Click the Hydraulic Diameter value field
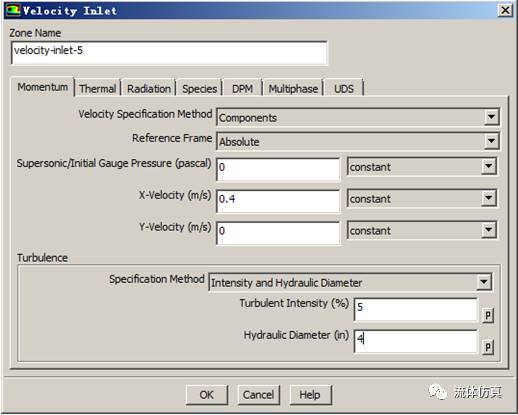518x415 pixels. pos(416,341)
